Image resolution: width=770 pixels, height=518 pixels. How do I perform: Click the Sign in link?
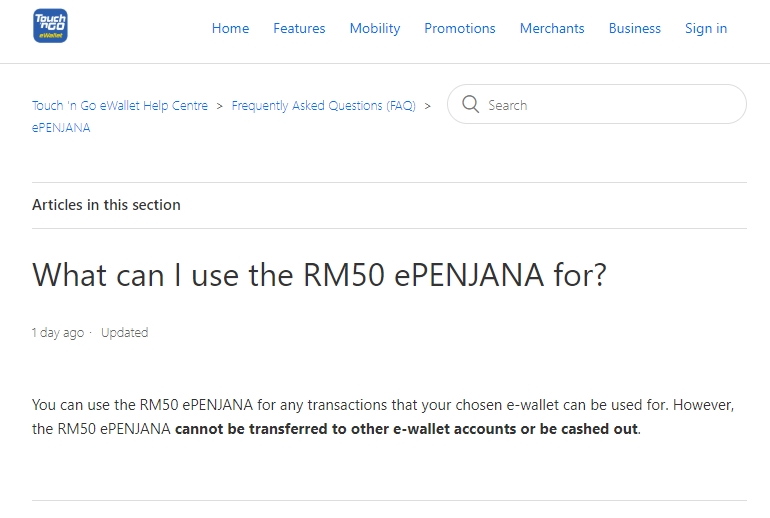[706, 28]
